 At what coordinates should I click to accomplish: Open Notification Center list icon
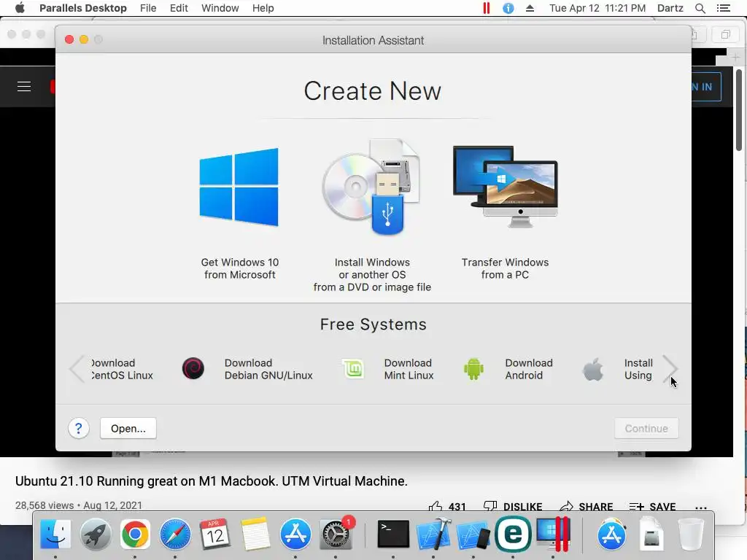point(723,8)
